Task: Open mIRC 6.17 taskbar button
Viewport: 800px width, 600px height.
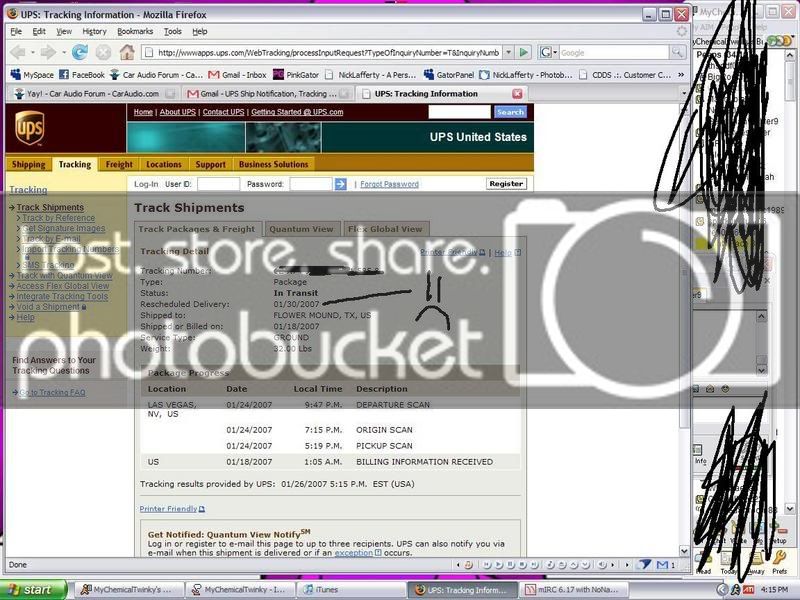Action: click(573, 589)
